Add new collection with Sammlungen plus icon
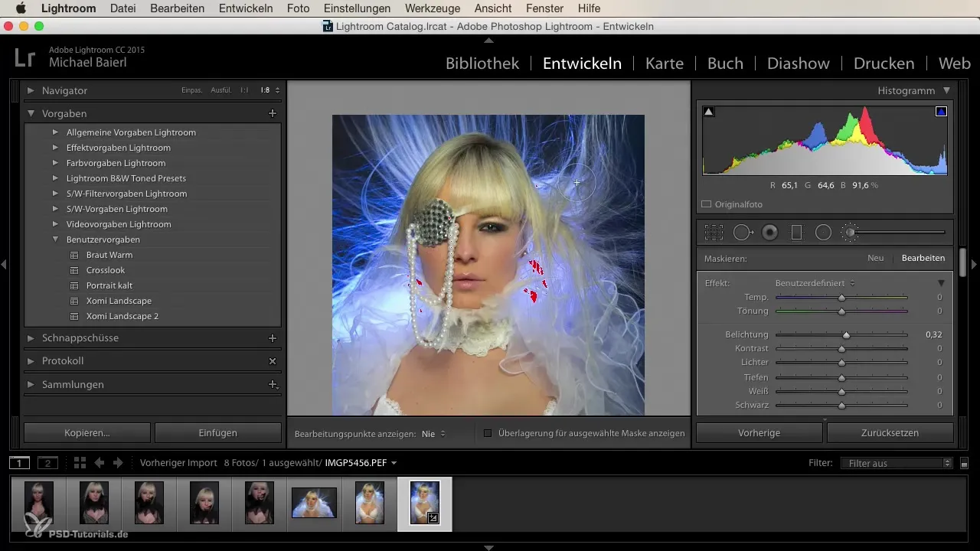Viewport: 980px width, 551px height. [x=272, y=384]
